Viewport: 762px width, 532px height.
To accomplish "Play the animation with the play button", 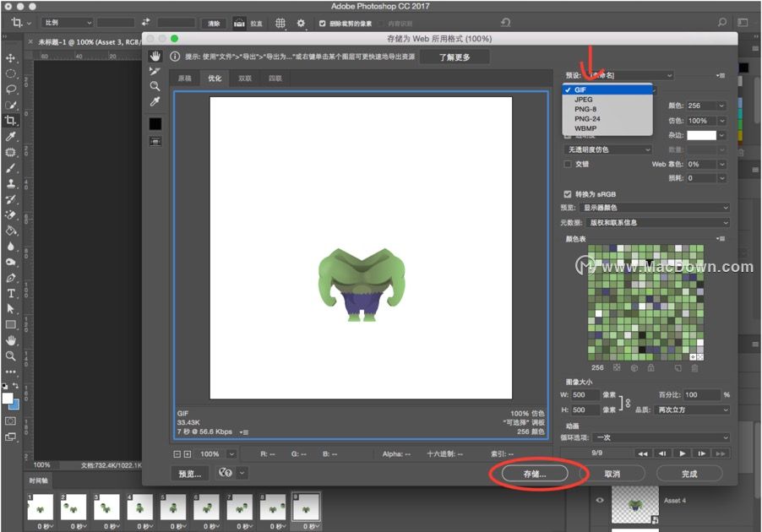I will pyautogui.click(x=683, y=453).
